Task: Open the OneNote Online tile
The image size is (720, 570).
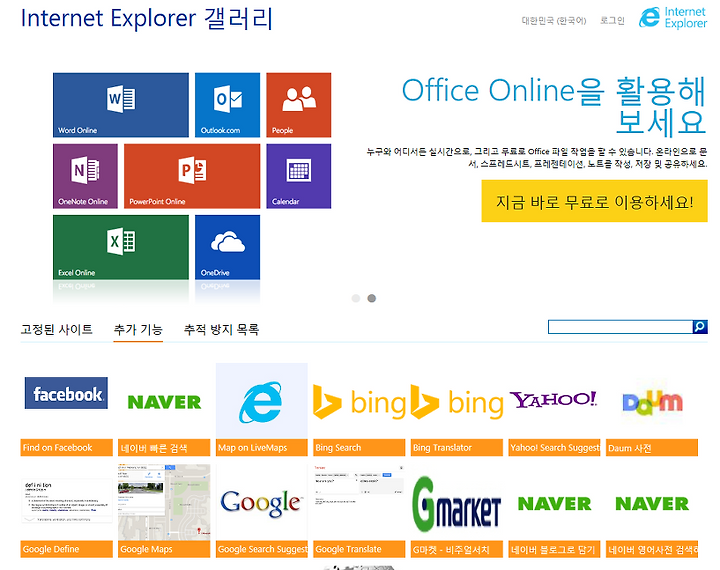Action: 85,176
